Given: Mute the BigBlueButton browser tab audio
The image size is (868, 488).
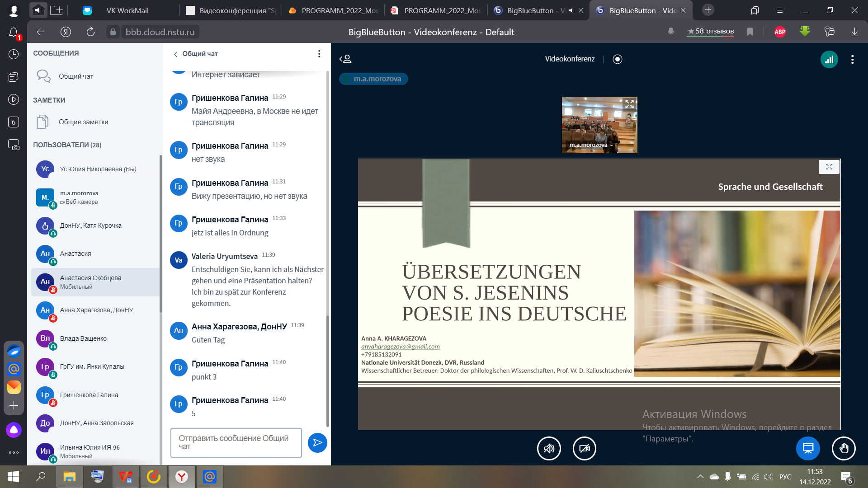Looking at the screenshot, I should click(x=571, y=10).
